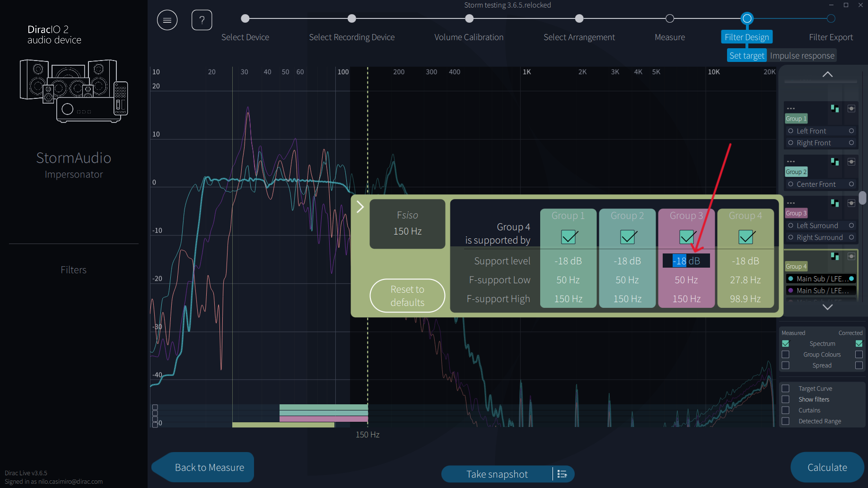Click Calculate button
The height and width of the screenshot is (488, 868).
coord(827,467)
